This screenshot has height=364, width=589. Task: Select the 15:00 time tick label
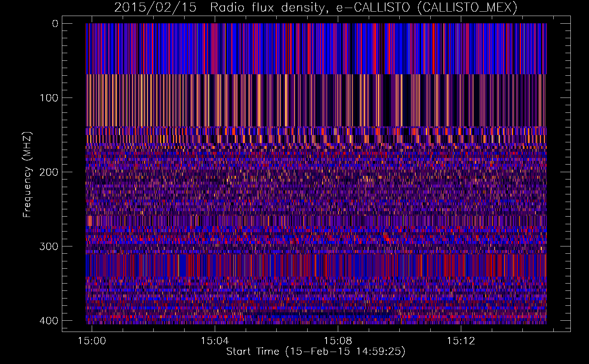pos(92,341)
